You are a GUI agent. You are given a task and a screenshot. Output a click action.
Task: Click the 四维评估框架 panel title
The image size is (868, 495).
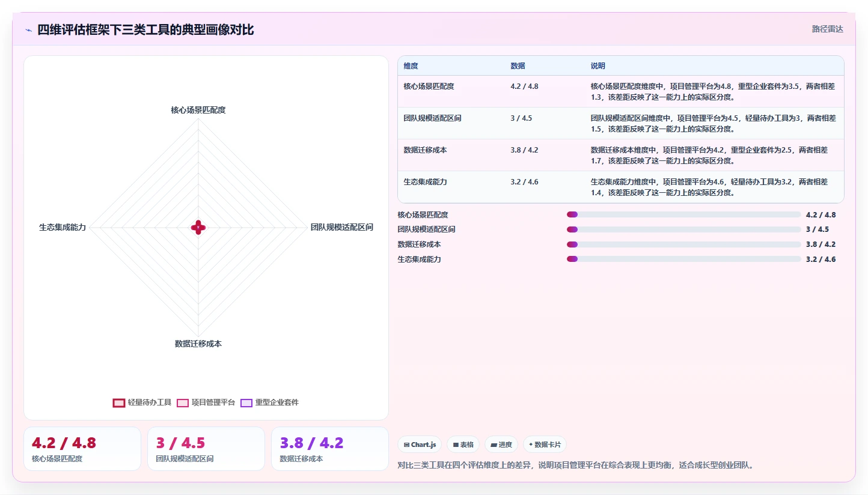145,29
